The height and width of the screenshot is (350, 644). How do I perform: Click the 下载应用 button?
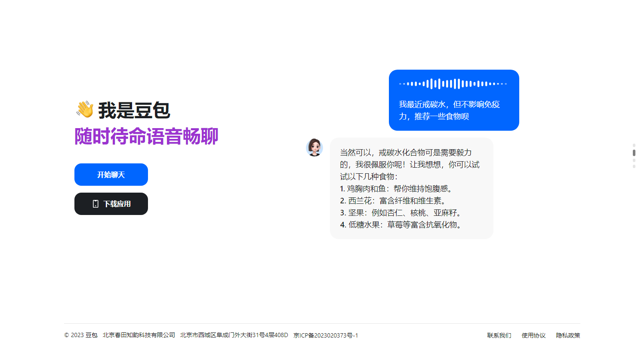point(111,204)
